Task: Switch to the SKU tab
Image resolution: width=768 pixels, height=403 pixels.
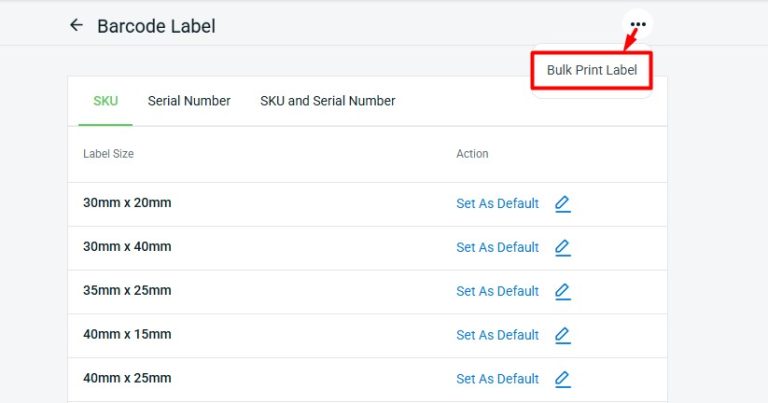Action: point(105,101)
